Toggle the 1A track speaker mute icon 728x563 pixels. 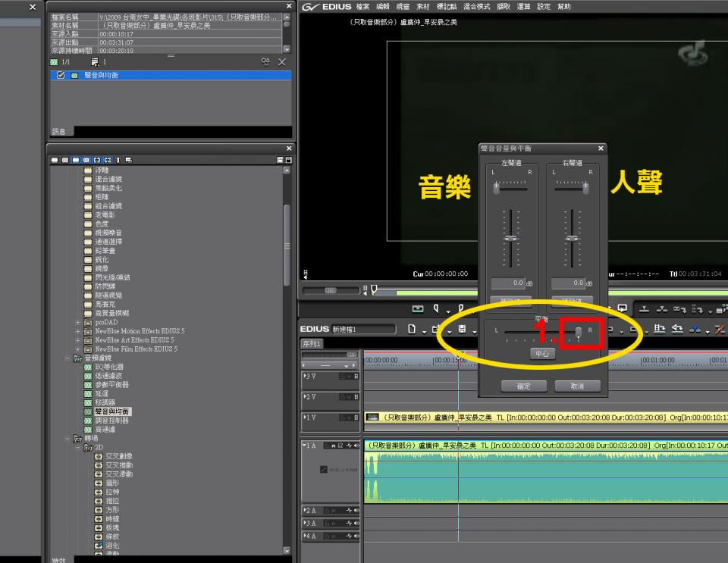[x=356, y=446]
